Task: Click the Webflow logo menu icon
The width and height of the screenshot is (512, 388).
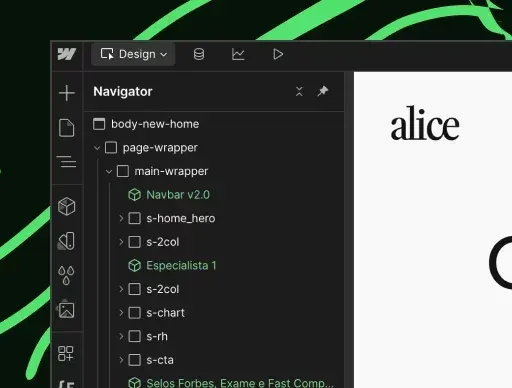Action: [67, 54]
